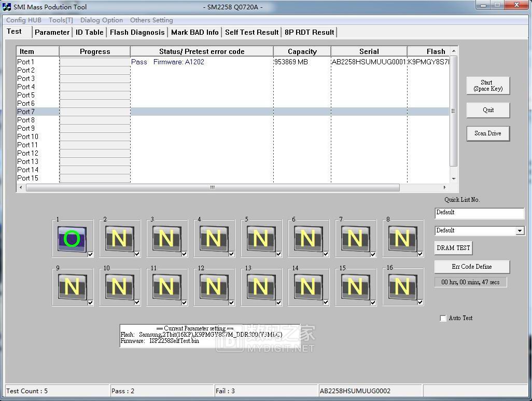Select port 9 N status icon

click(x=72, y=286)
